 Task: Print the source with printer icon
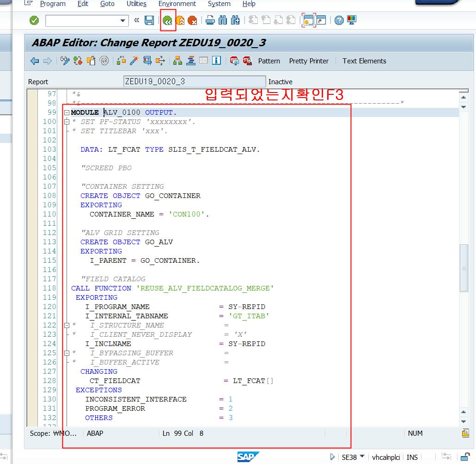pos(210,20)
